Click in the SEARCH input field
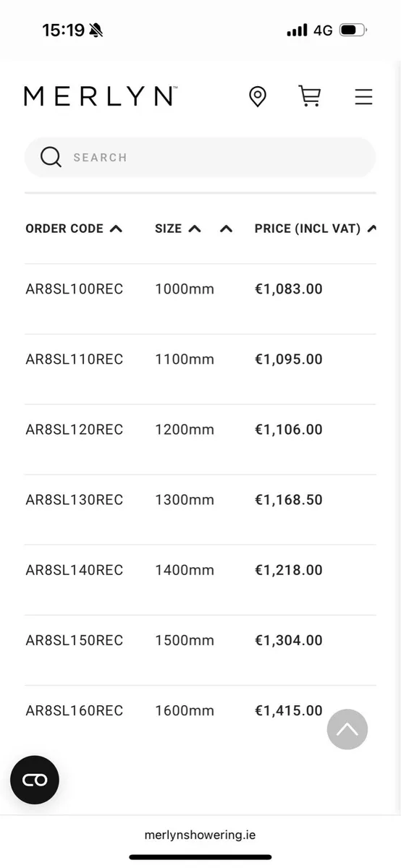401x868 pixels. [200, 157]
